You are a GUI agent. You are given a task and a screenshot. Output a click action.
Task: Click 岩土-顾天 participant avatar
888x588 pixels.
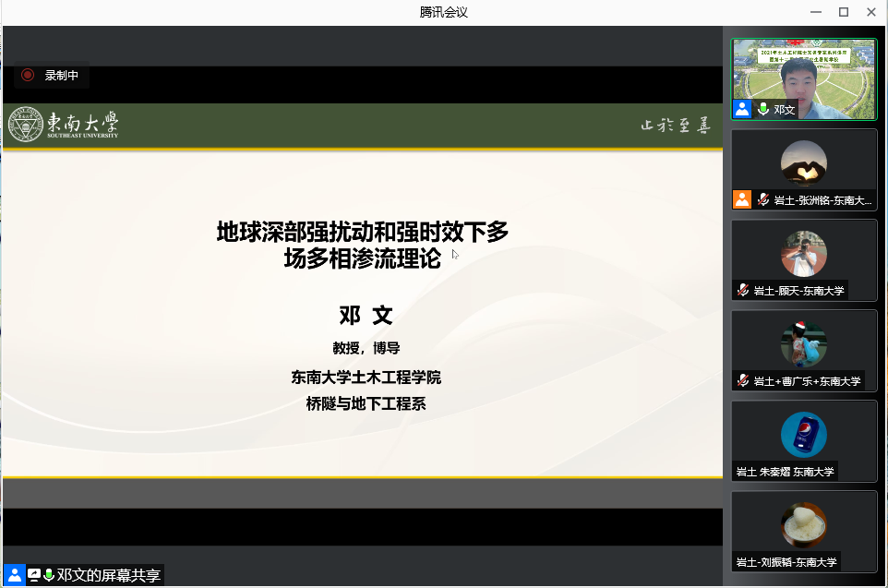coord(803,254)
